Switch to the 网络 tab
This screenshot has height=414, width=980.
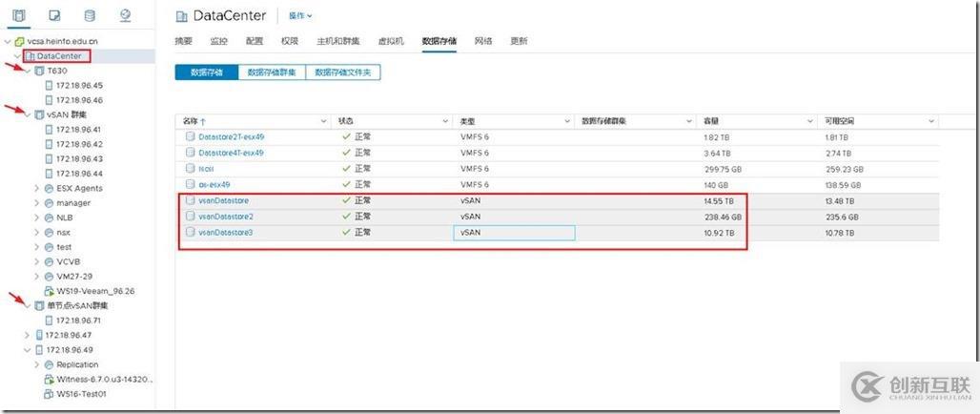(483, 41)
